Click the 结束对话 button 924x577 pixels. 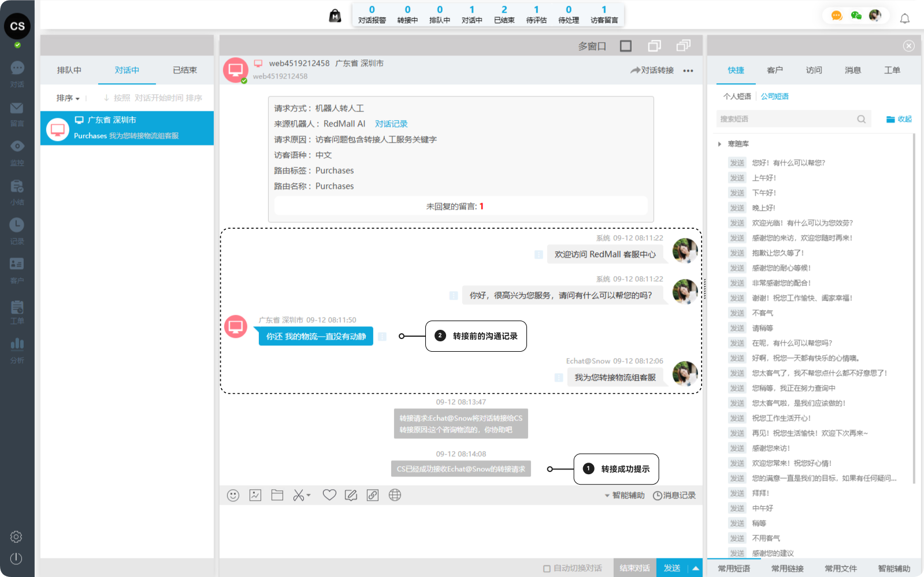tap(634, 568)
